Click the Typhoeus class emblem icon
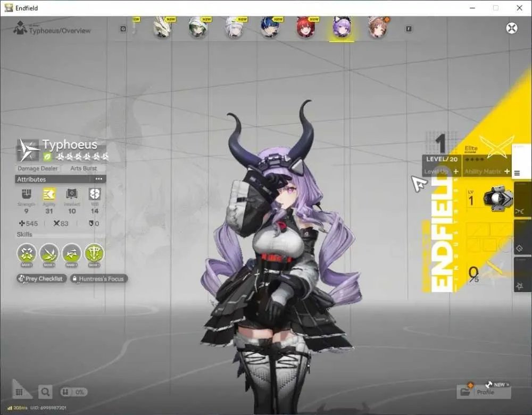532x415 pixels. (x=28, y=150)
